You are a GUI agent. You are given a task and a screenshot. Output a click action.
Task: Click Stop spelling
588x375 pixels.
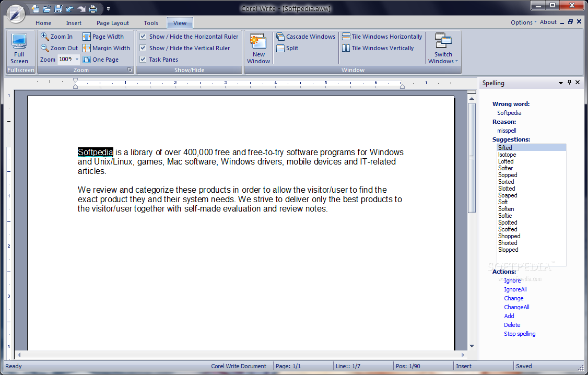520,334
